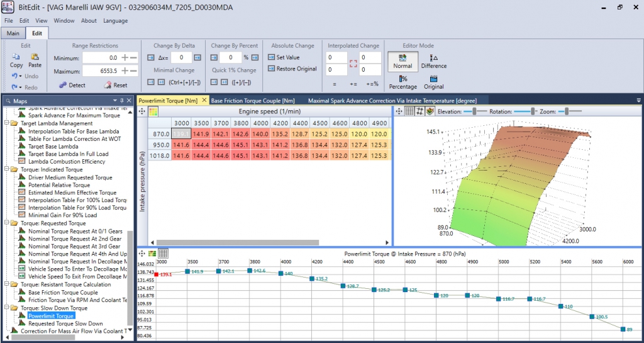The height and width of the screenshot is (343, 644).
Task: Select Base Friction Torque Couple tree item
Action: coord(64,293)
